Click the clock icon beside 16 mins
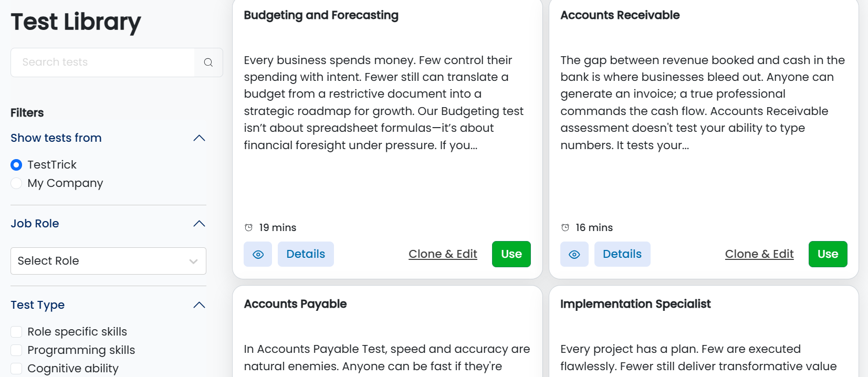 click(x=566, y=227)
